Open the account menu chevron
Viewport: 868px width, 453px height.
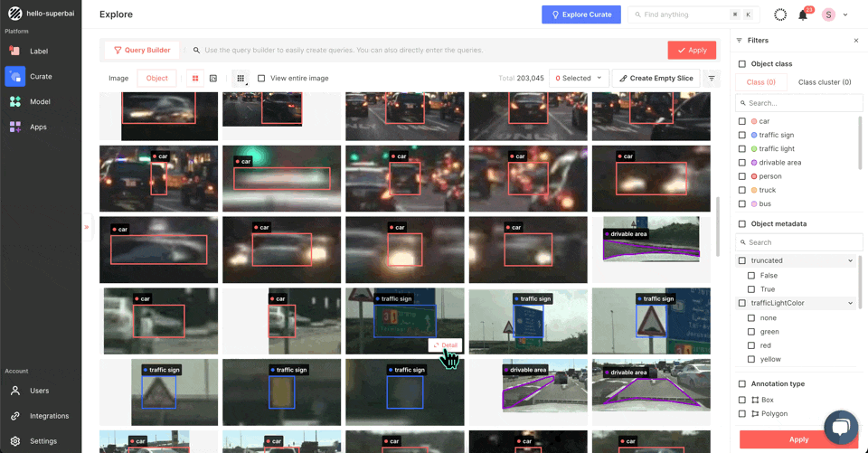(x=845, y=15)
